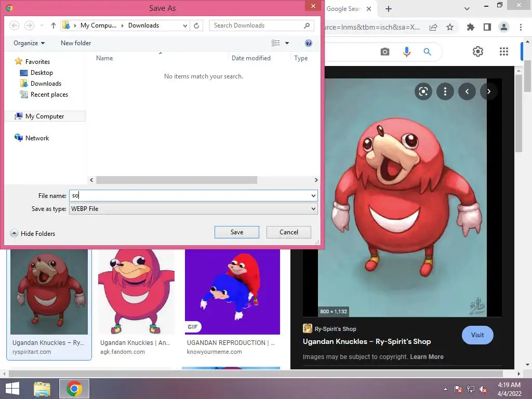
Task: Sort files by Date modified column
Action: 251,58
